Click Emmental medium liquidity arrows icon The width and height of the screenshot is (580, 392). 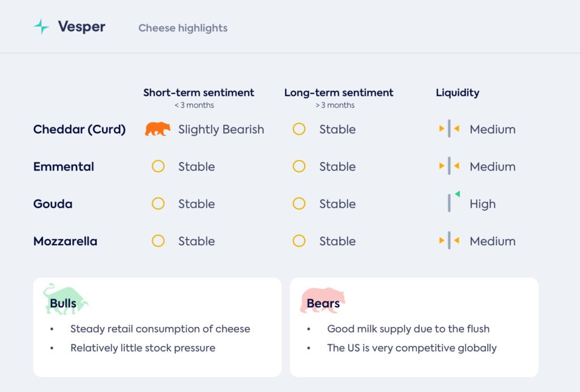pos(449,166)
